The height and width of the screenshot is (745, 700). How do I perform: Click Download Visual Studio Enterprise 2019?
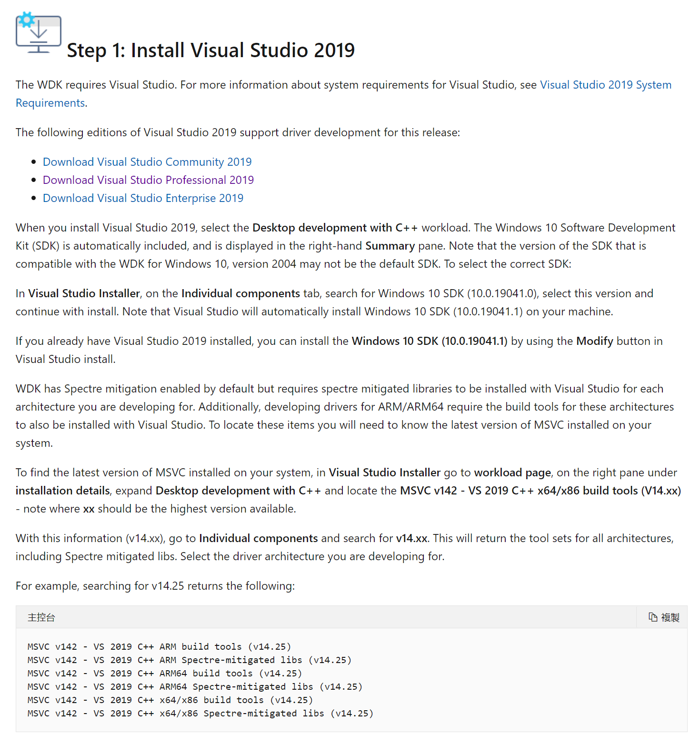click(x=143, y=198)
